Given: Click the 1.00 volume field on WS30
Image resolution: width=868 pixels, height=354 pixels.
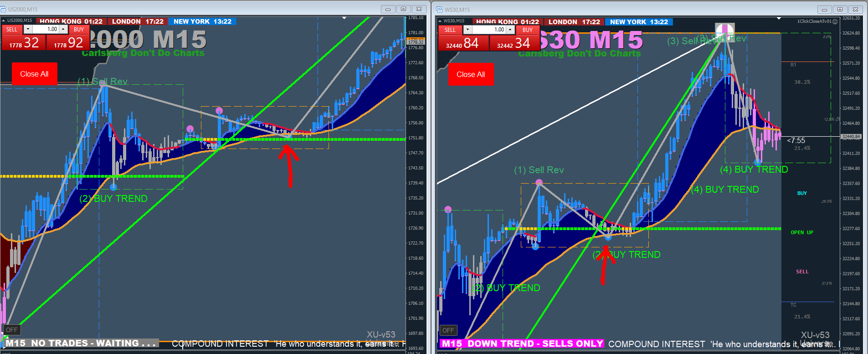Looking at the screenshot, I should pyautogui.click(x=489, y=30).
